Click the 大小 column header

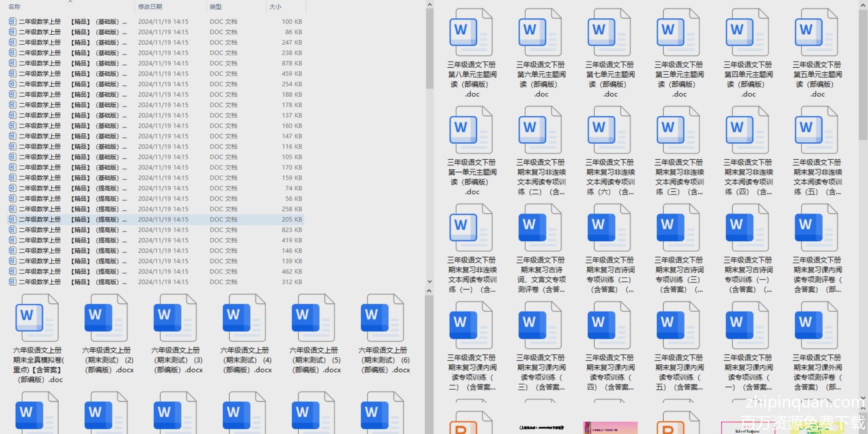tap(275, 7)
